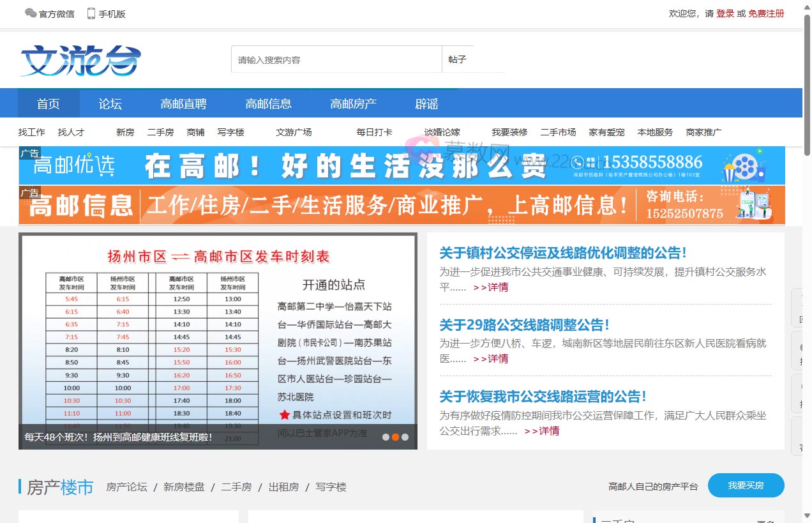Screen dimensions: 812x523
Task: Select the third carousel dot indicator
Action: pos(405,437)
